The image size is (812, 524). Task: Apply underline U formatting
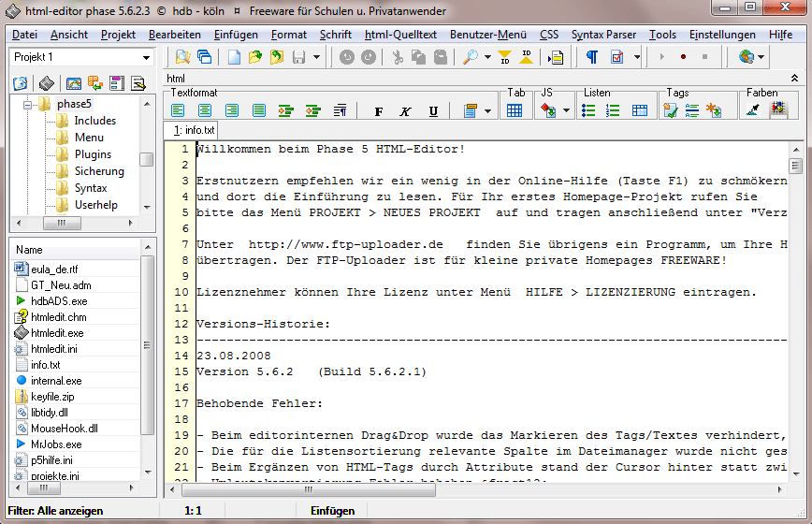[x=433, y=111]
